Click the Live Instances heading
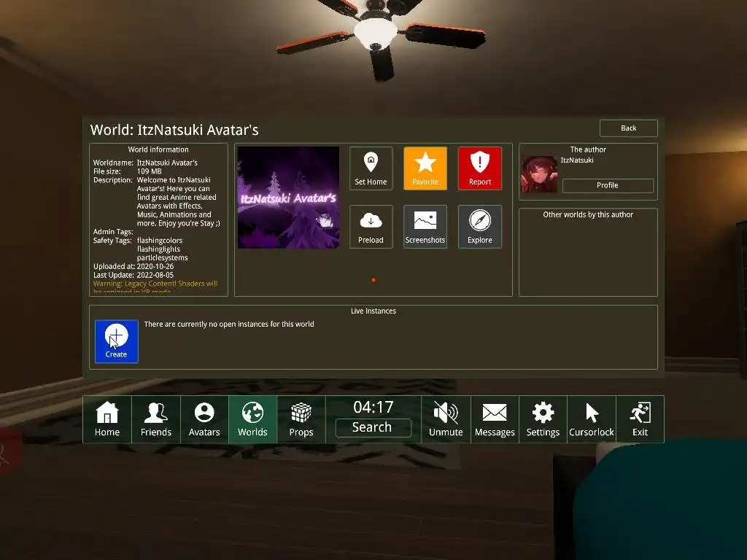 (x=373, y=311)
